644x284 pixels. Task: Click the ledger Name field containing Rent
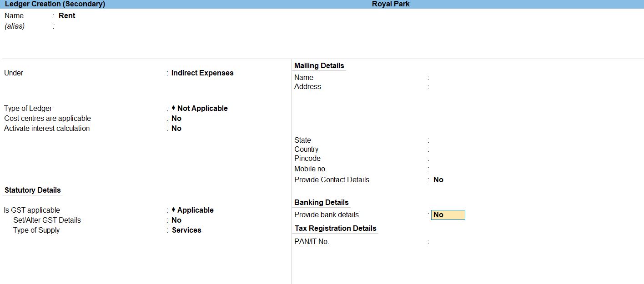click(67, 15)
